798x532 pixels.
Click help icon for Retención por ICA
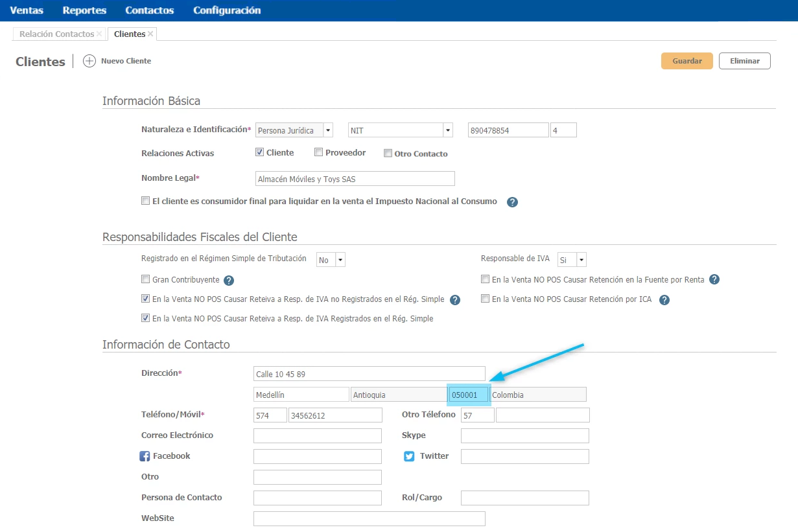[x=664, y=300]
